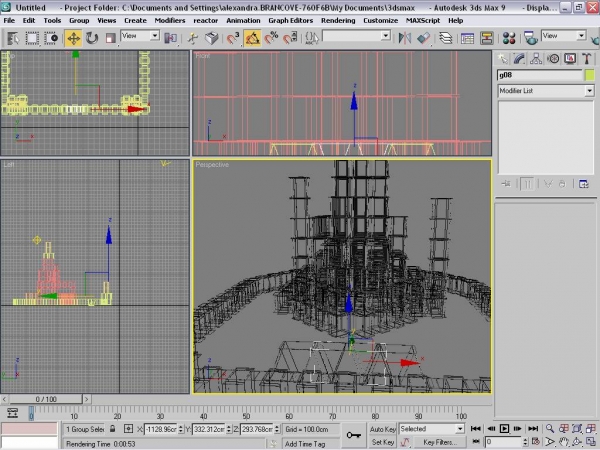Click the X coordinate field
Screen dimensions: 600x450
pyautogui.click(x=161, y=429)
